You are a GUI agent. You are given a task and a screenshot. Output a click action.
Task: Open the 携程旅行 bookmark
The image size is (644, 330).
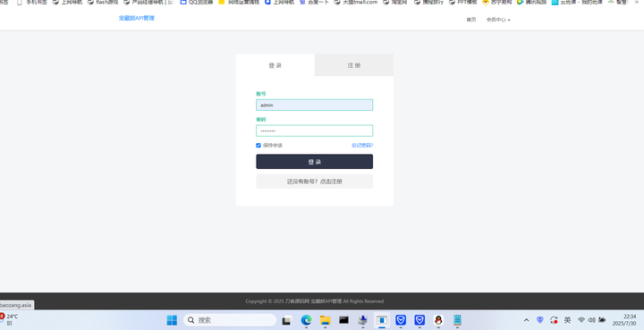click(428, 2)
